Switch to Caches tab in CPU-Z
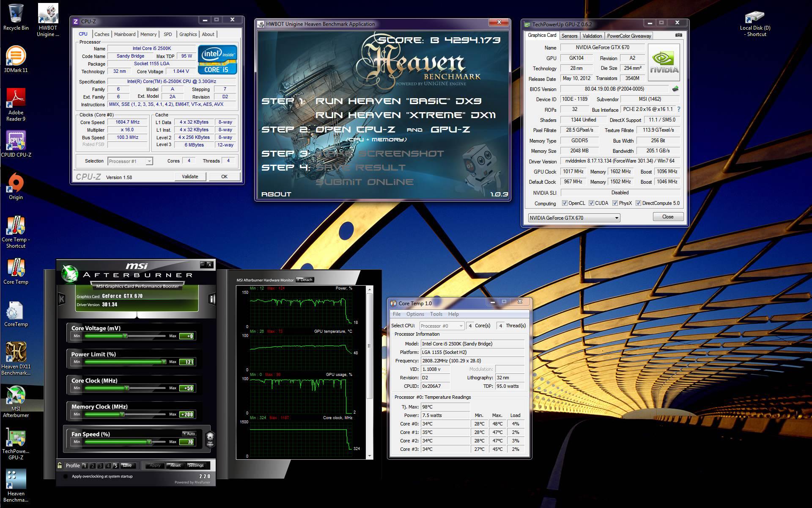 [101, 34]
